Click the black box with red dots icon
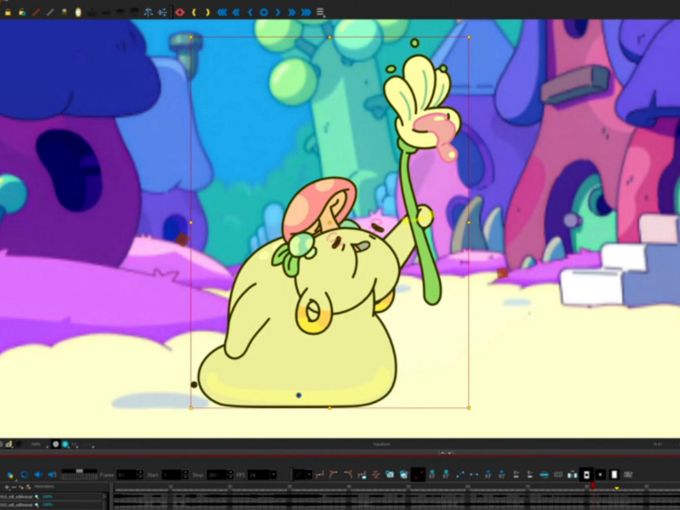 [x=418, y=475]
